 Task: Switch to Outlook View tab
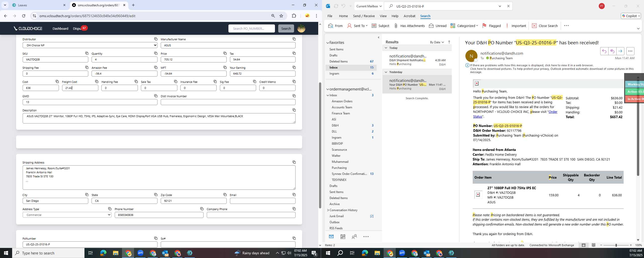(383, 16)
